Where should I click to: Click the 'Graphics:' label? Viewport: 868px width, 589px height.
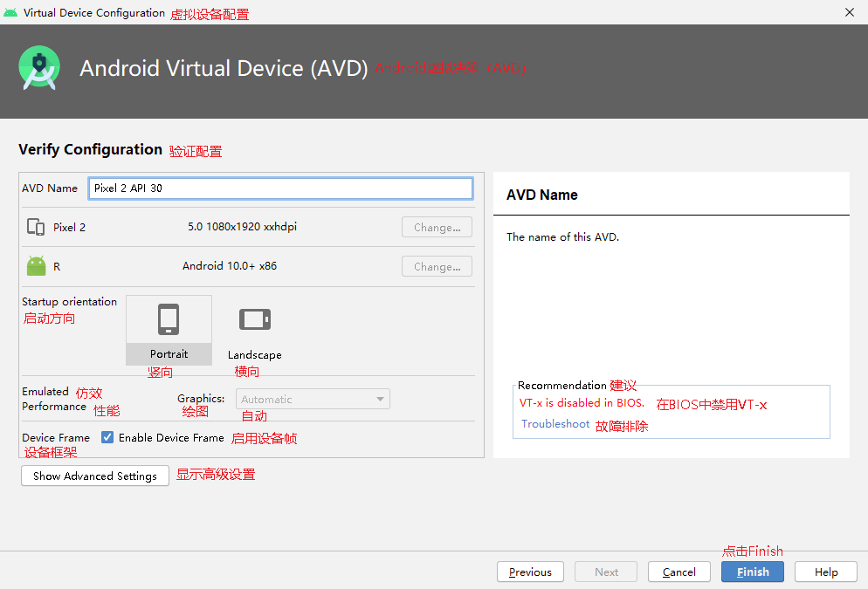click(x=201, y=398)
